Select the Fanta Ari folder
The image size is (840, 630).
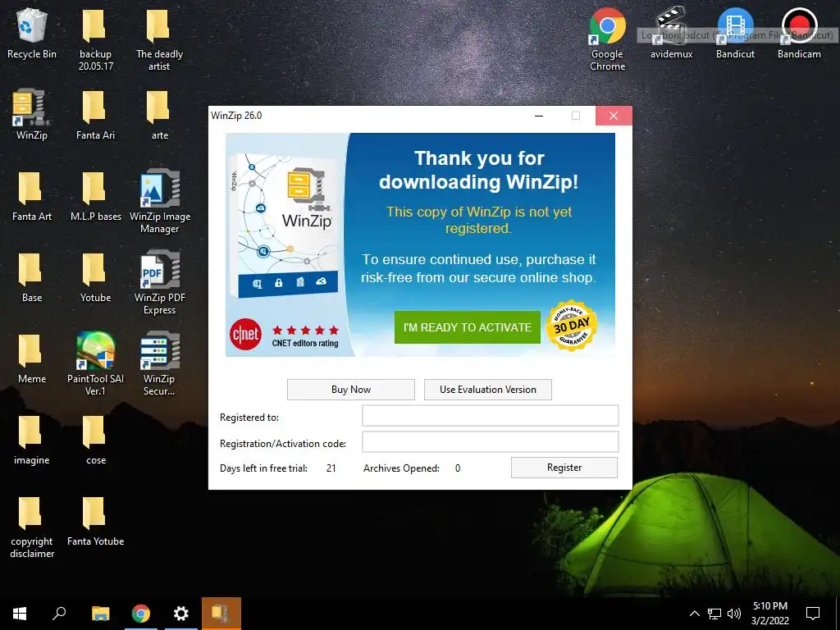pos(95,115)
